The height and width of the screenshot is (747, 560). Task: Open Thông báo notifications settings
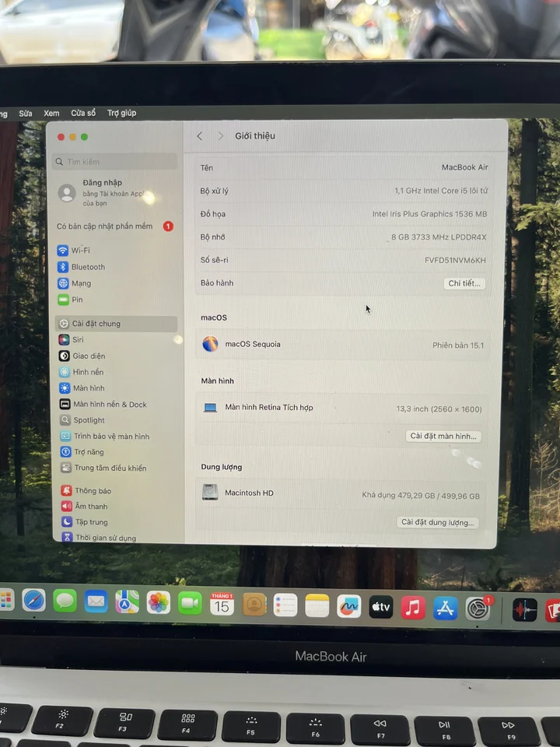click(92, 491)
